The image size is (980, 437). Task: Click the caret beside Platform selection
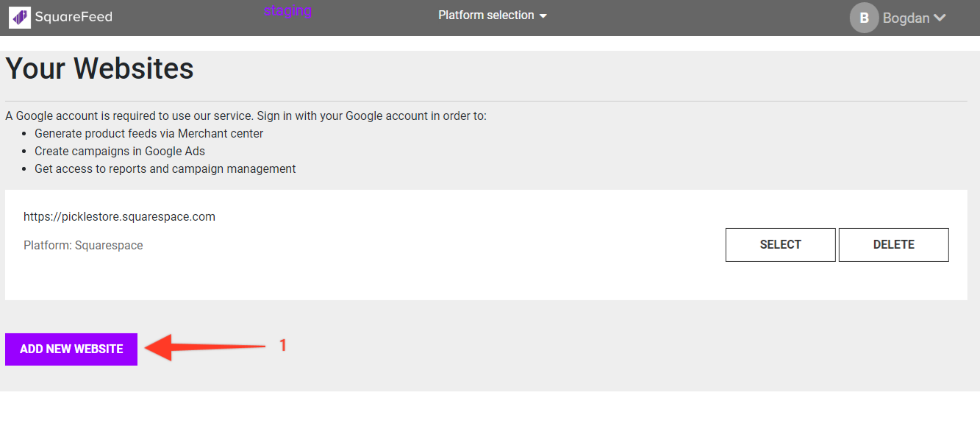(x=543, y=16)
